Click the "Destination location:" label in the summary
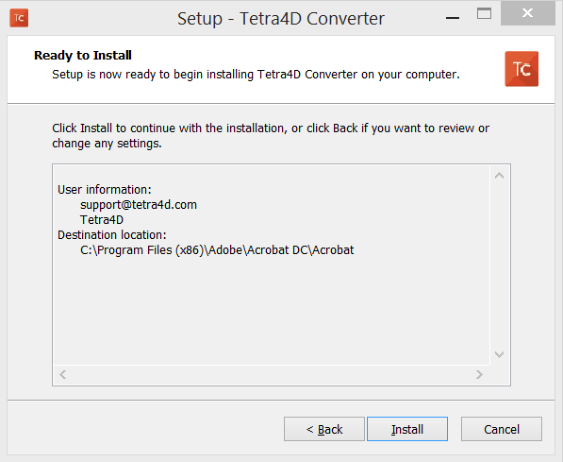The width and height of the screenshot is (563, 462). tap(112, 235)
